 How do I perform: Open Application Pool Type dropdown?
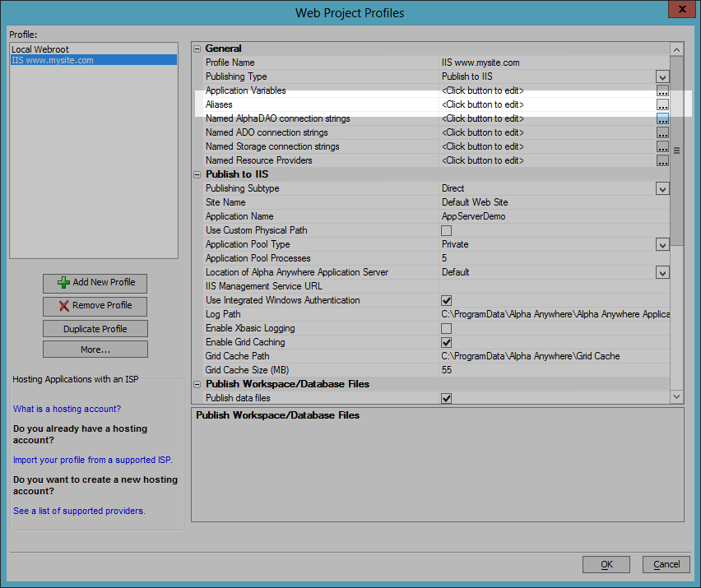click(x=662, y=244)
